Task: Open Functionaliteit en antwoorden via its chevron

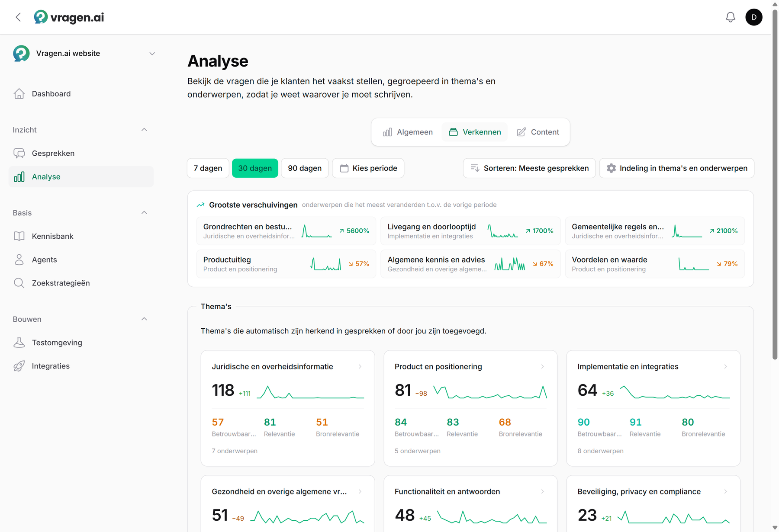Action: (543, 492)
